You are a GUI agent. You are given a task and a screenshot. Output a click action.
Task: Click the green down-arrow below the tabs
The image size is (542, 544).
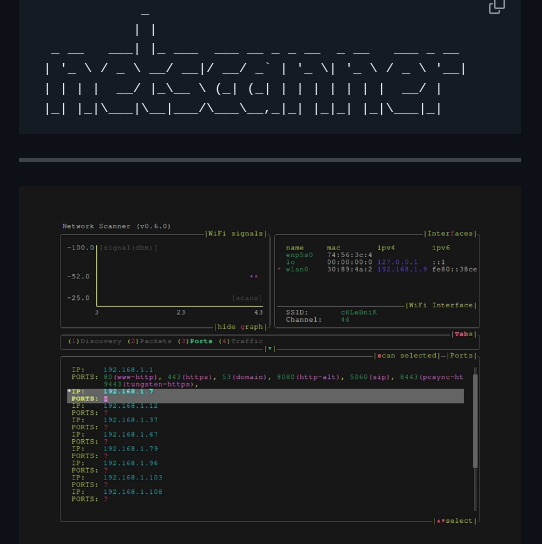(x=270, y=349)
